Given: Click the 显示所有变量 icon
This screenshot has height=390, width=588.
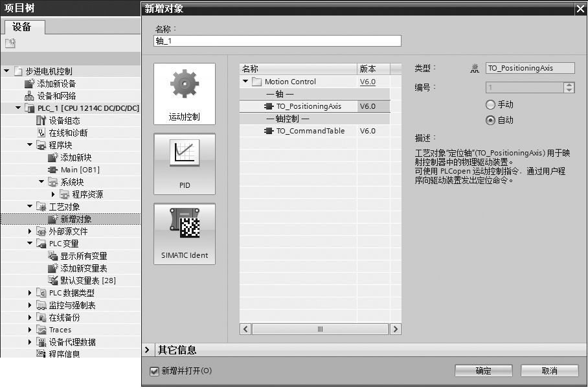Looking at the screenshot, I should pos(53,256).
